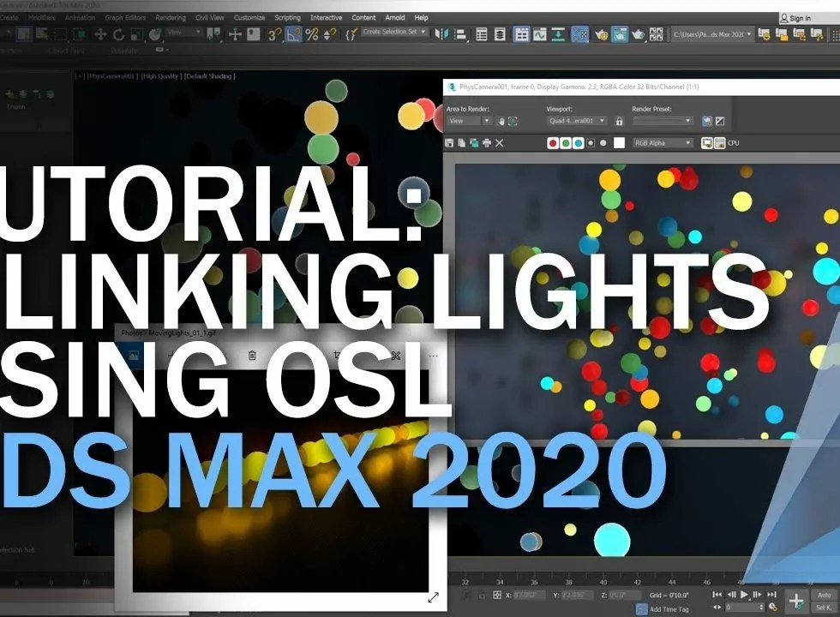Image resolution: width=840 pixels, height=617 pixels.
Task: Open the Customize menu
Action: [x=249, y=18]
